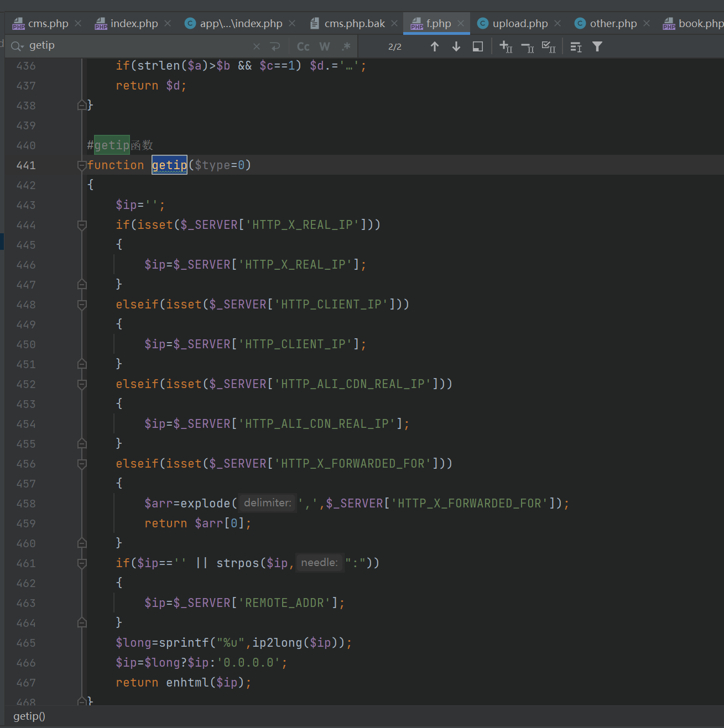The image size is (724, 728).
Task: Close the app\...\index.php tab
Action: point(292,23)
